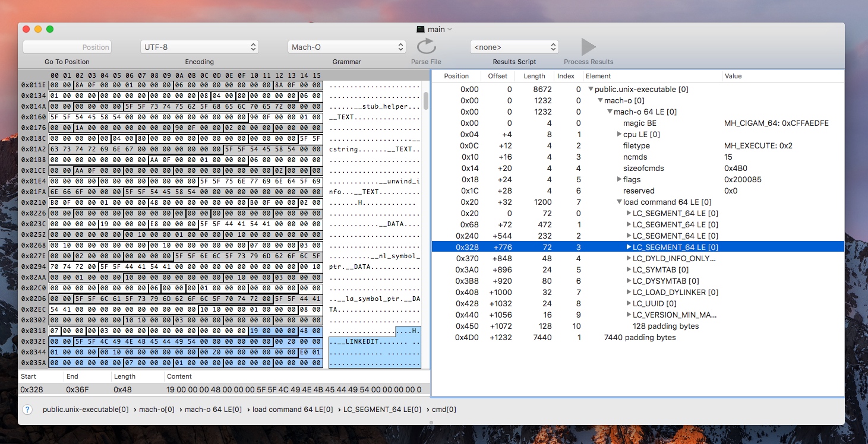Expand the flags element
868x444 pixels.
(619, 180)
